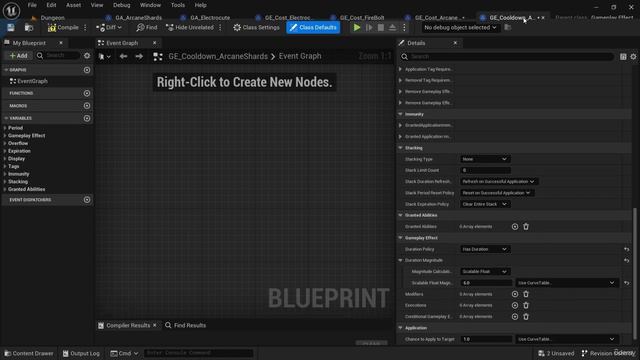Add a new variable with plus icon
Screen dimensions: 640x360
pos(87,118)
